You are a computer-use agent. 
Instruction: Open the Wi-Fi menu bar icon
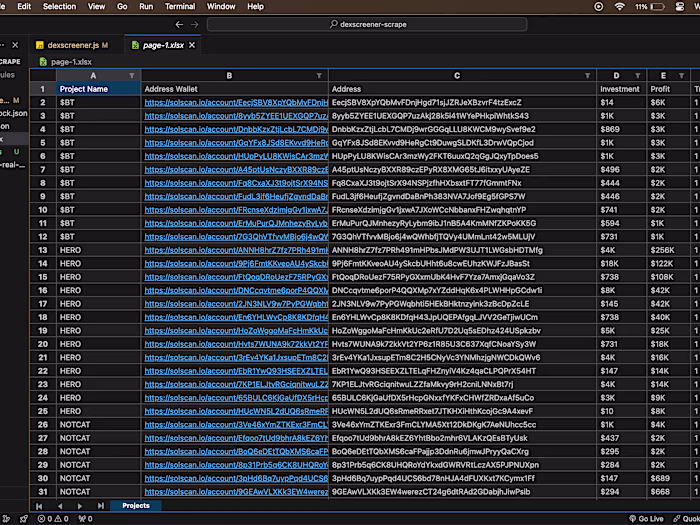(620, 7)
